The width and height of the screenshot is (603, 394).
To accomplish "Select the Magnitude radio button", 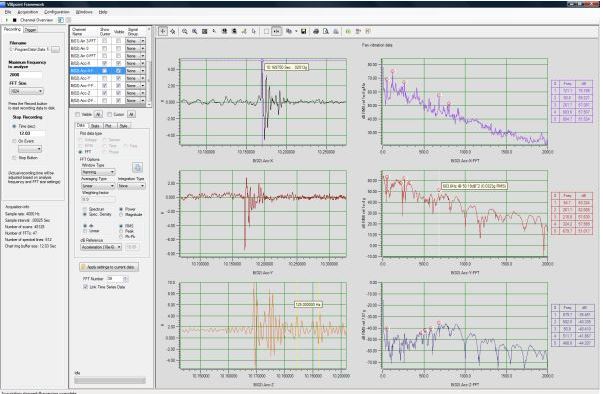I will [x=122, y=214].
